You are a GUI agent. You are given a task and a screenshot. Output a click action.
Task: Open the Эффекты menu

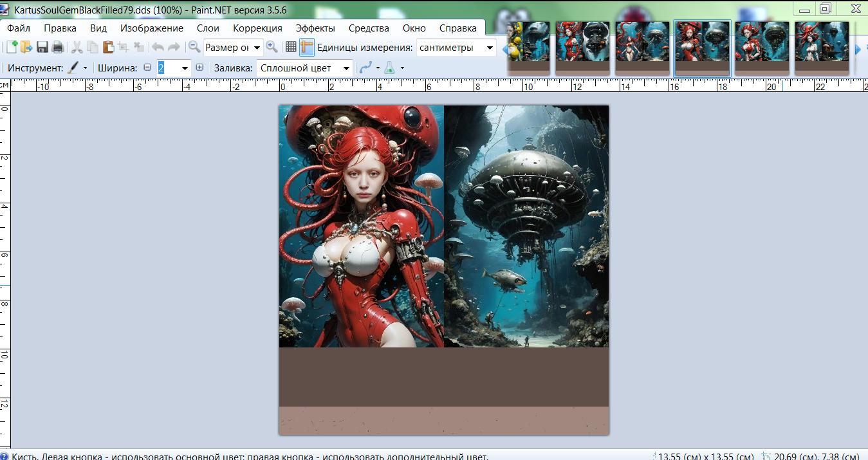tap(315, 28)
